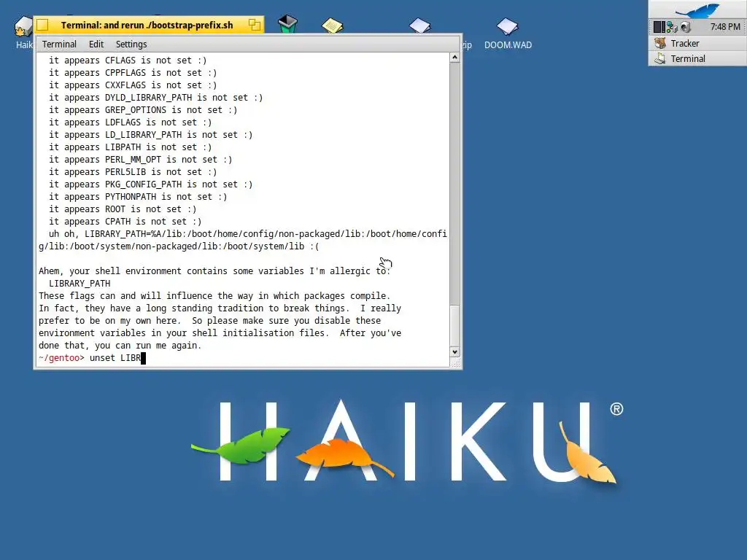Click the PKG_CONFIG_PATH line
The image size is (747, 560).
(150, 184)
